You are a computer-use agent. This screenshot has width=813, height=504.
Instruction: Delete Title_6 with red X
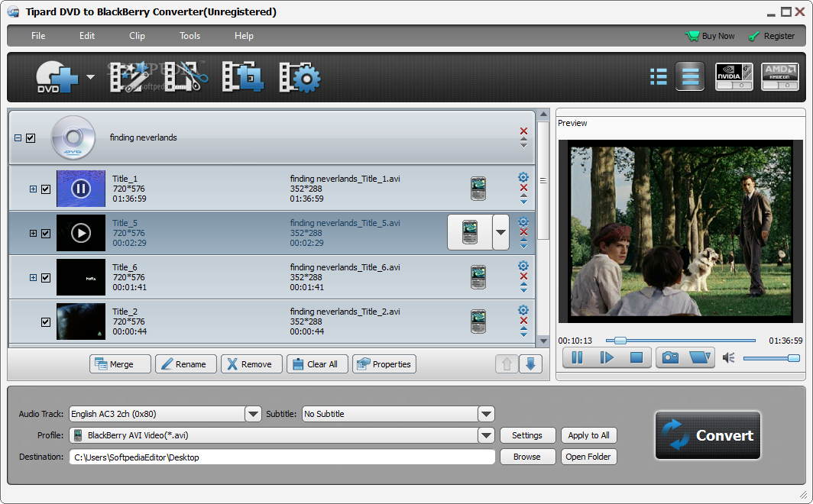(x=523, y=276)
